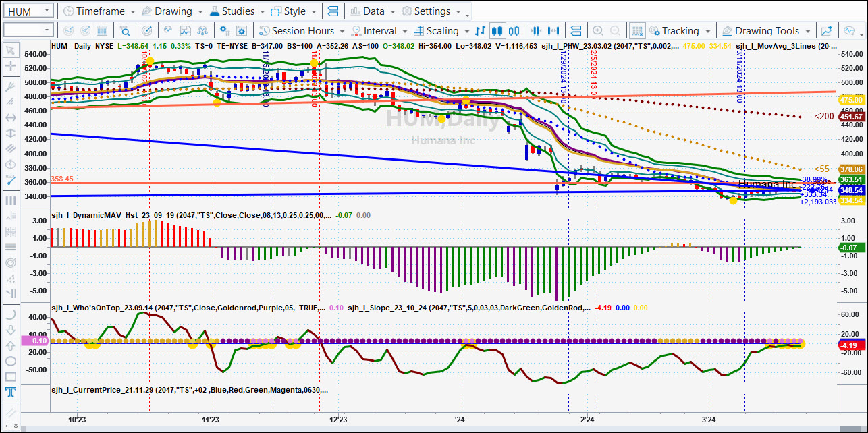Select the text tool in left sidebar
The width and height of the screenshot is (868, 433).
(10, 393)
